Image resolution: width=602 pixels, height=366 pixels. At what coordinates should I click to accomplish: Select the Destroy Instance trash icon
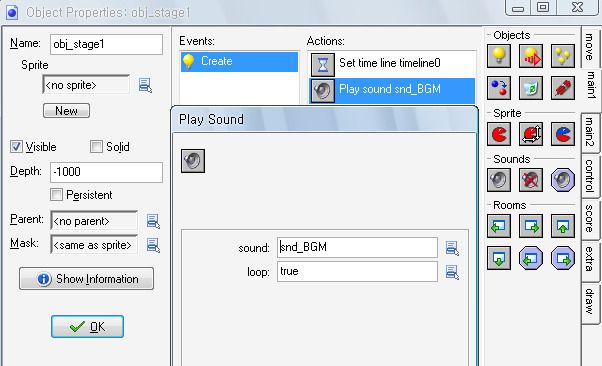tap(531, 88)
